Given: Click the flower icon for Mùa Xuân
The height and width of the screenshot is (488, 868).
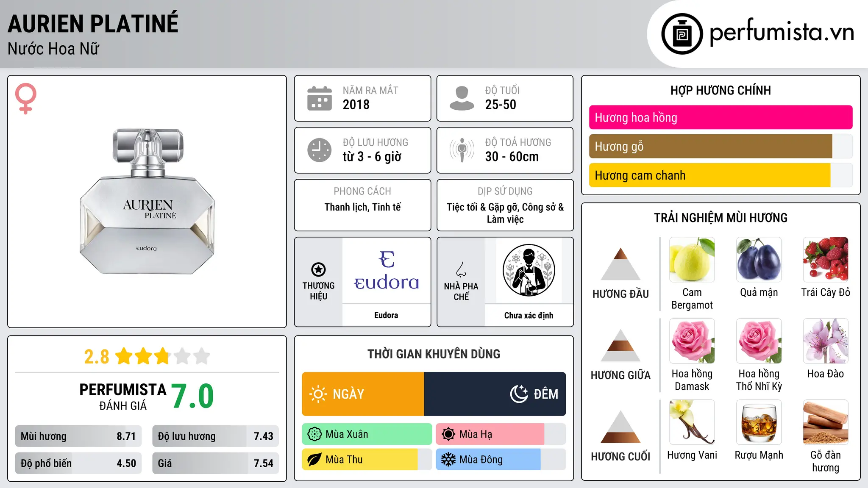Looking at the screenshot, I should [x=314, y=434].
